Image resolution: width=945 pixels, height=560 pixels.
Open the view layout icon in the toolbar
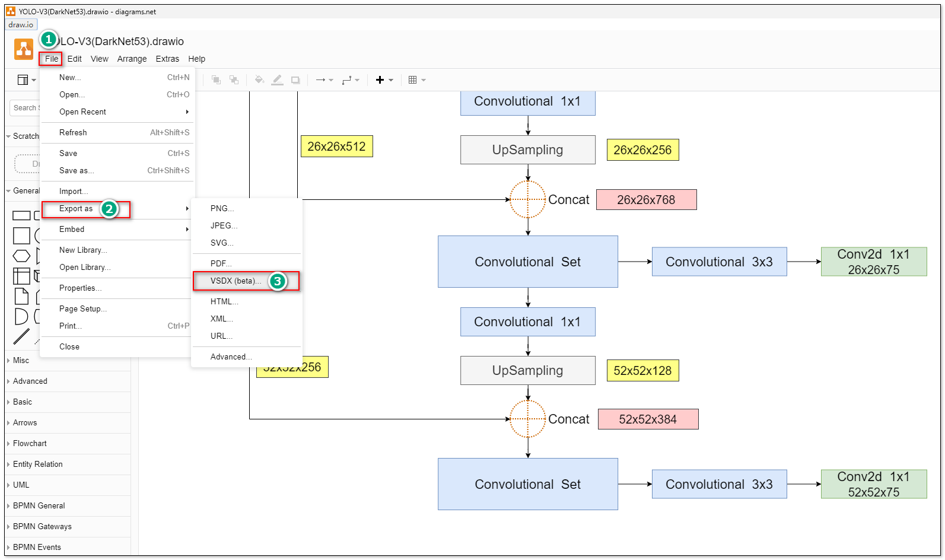click(x=26, y=79)
